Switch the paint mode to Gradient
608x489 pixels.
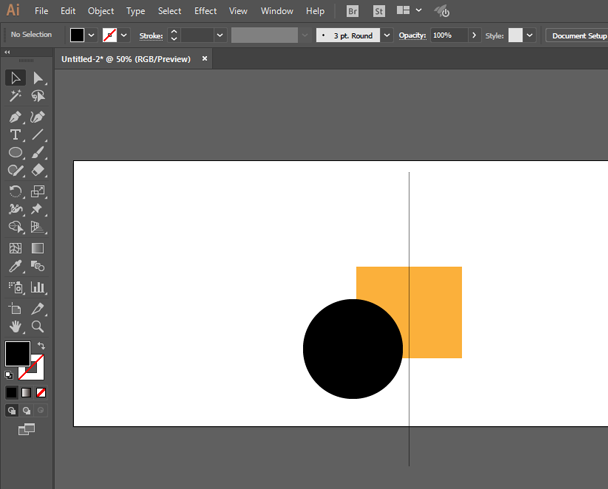coord(26,393)
